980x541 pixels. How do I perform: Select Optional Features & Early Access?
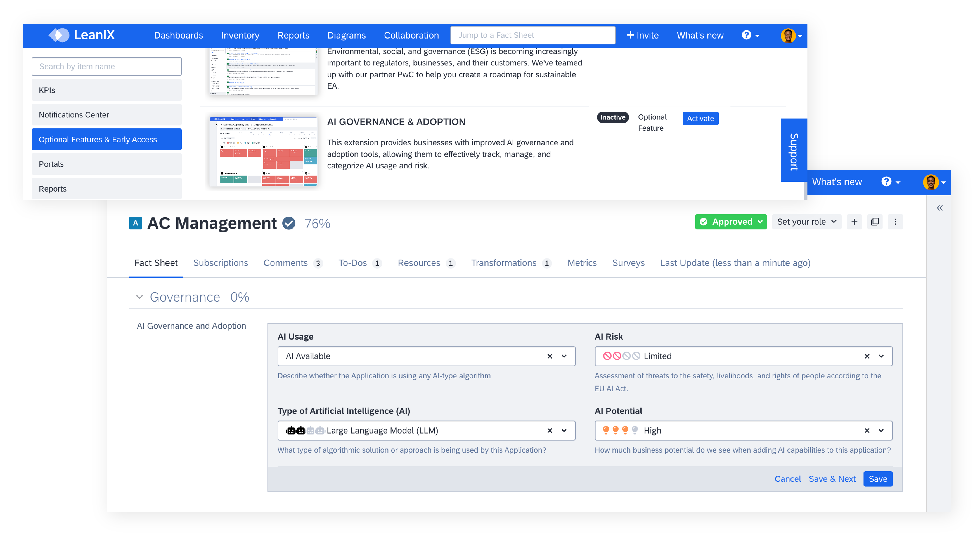[106, 139]
